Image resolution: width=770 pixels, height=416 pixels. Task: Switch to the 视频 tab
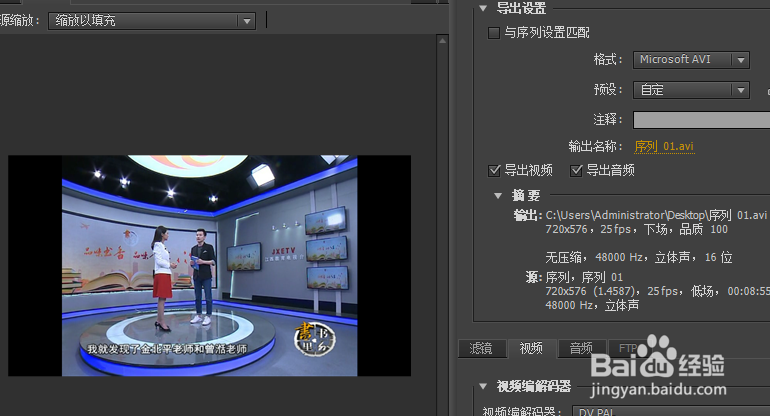tap(532, 349)
